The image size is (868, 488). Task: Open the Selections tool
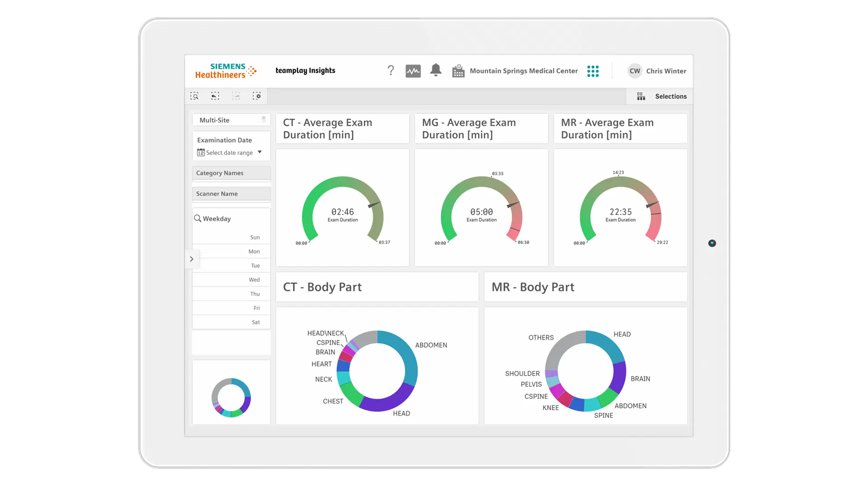[662, 96]
